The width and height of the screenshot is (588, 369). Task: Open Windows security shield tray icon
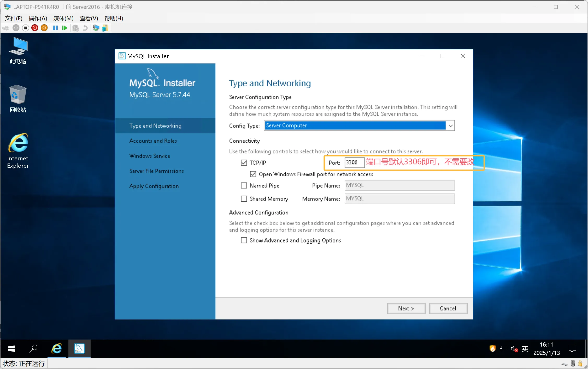coord(492,349)
